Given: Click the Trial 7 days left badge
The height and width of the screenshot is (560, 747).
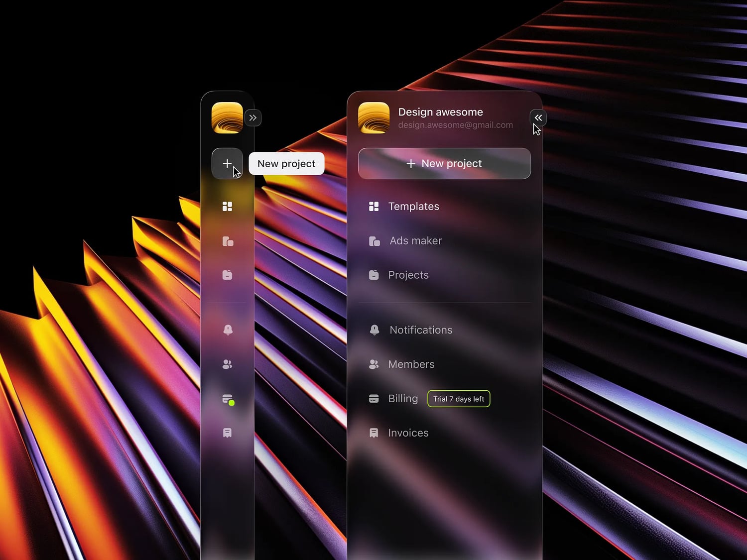Looking at the screenshot, I should [x=458, y=399].
